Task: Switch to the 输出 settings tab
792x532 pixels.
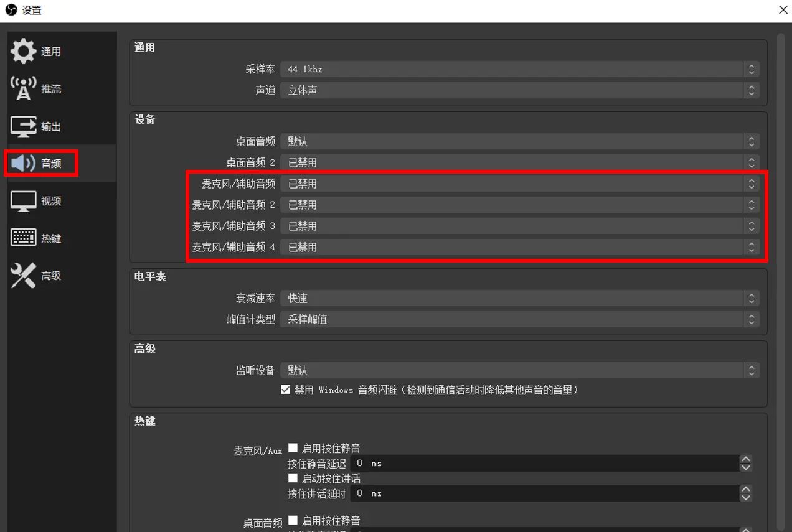Action: coord(62,126)
